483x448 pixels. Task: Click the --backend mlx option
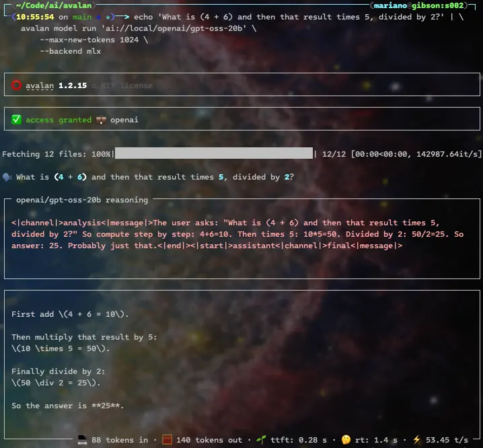70,51
